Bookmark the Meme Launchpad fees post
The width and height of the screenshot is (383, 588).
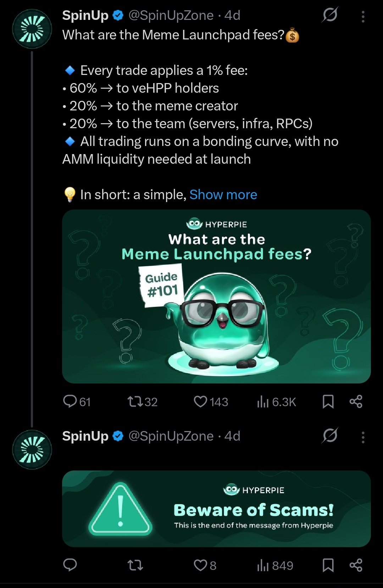click(328, 402)
